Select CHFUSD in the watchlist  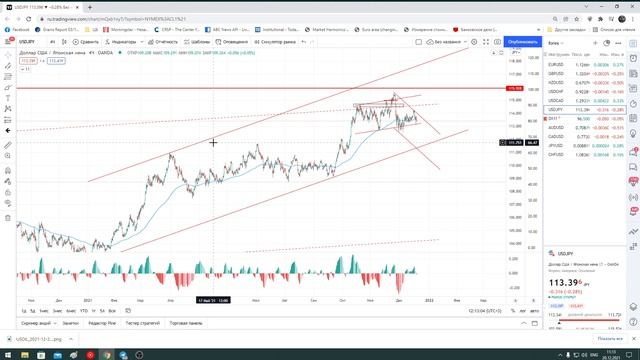[x=585, y=155]
